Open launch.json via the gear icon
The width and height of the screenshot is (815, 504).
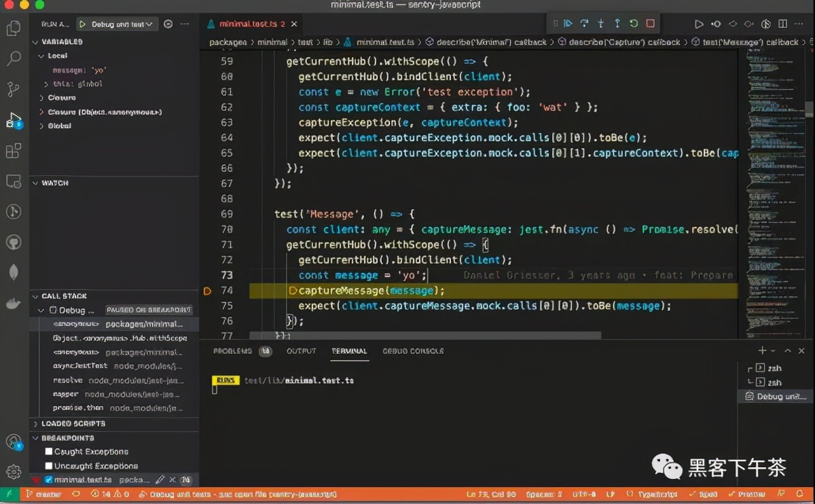coord(168,24)
